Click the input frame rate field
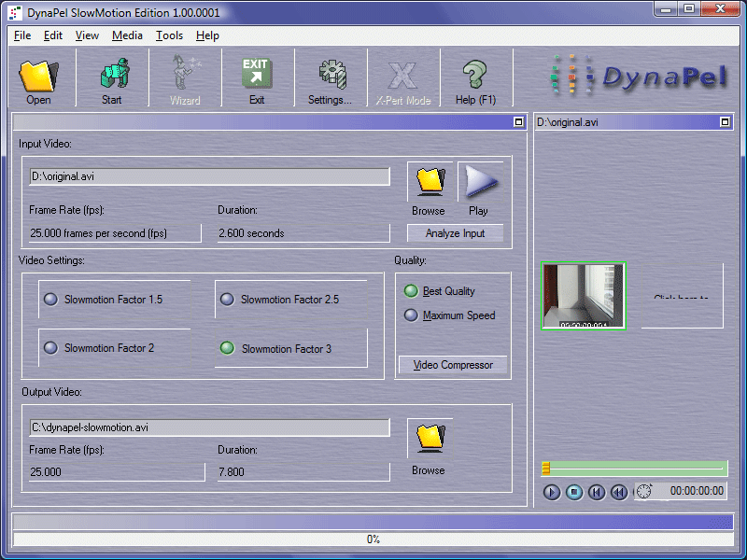Image resolution: width=747 pixels, height=560 pixels. coord(115,233)
